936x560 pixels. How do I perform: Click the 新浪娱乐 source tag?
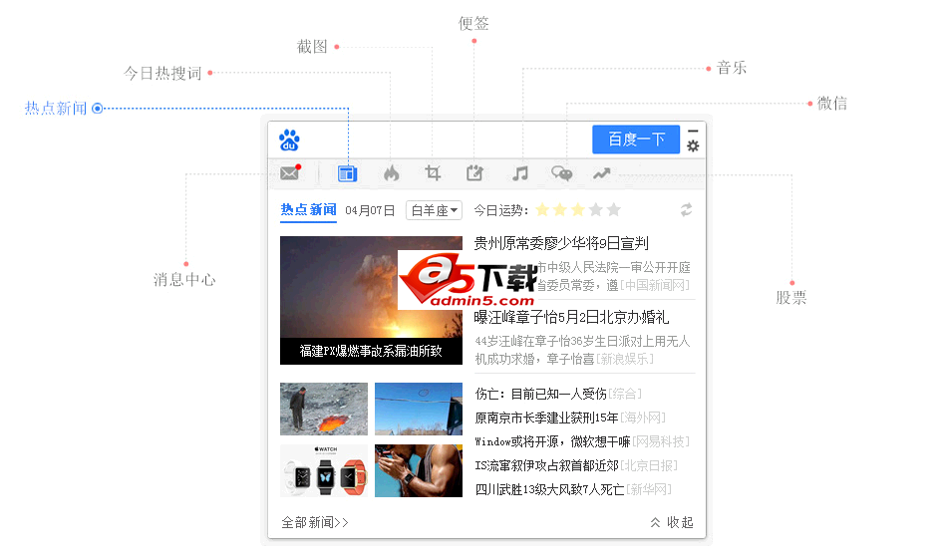click(x=625, y=359)
